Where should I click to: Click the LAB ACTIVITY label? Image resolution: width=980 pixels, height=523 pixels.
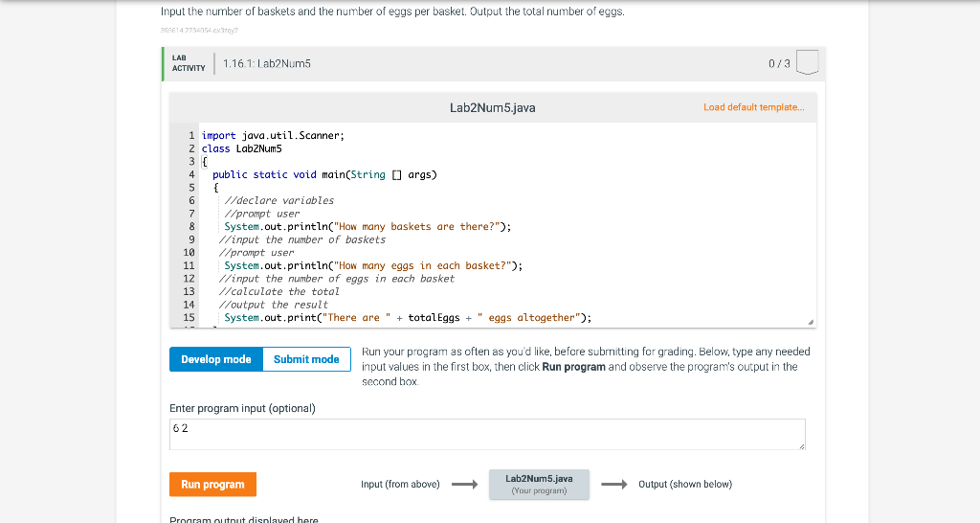189,63
